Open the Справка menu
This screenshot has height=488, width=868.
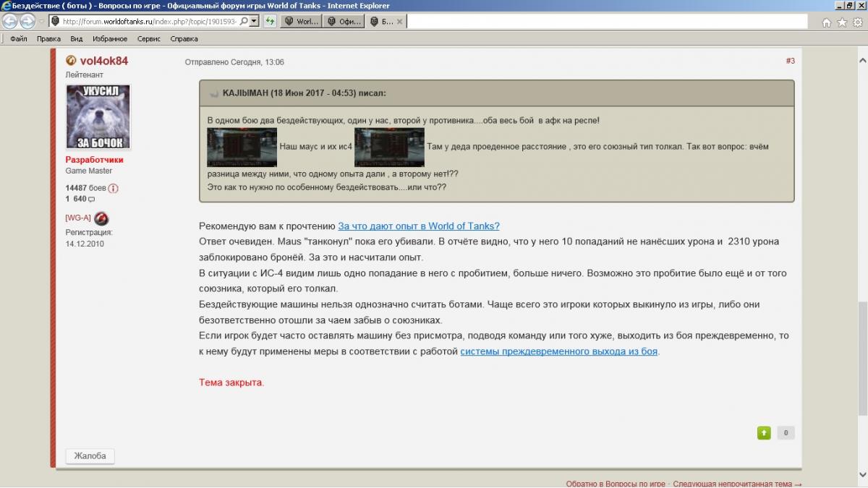coord(184,39)
